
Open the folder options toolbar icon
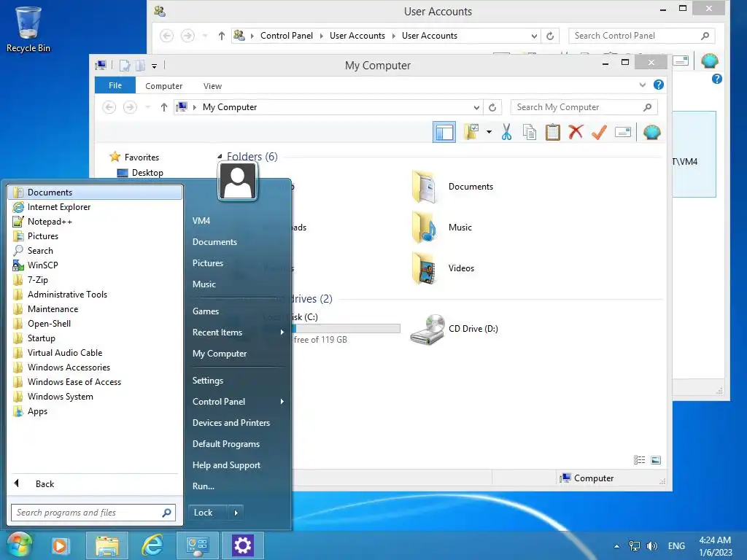(x=472, y=132)
